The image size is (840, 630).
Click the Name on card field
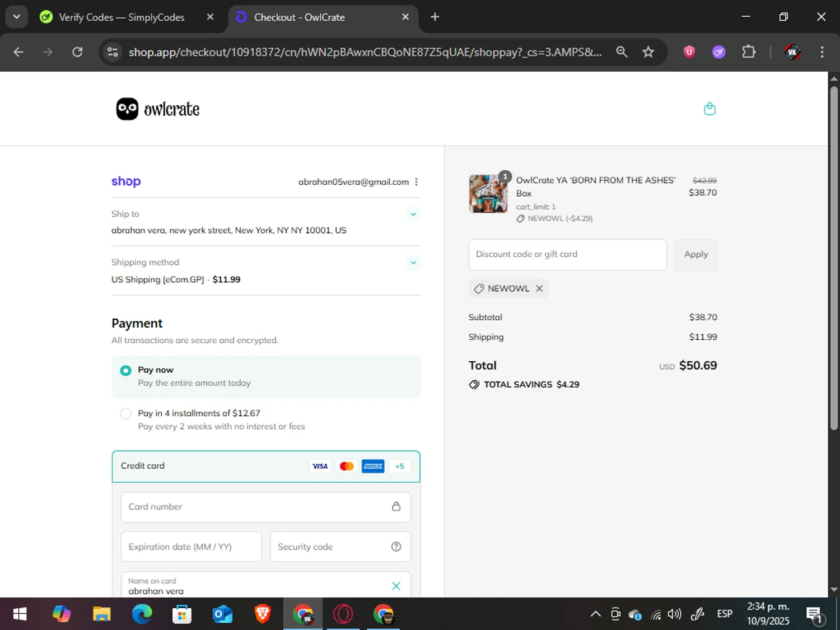(x=266, y=585)
